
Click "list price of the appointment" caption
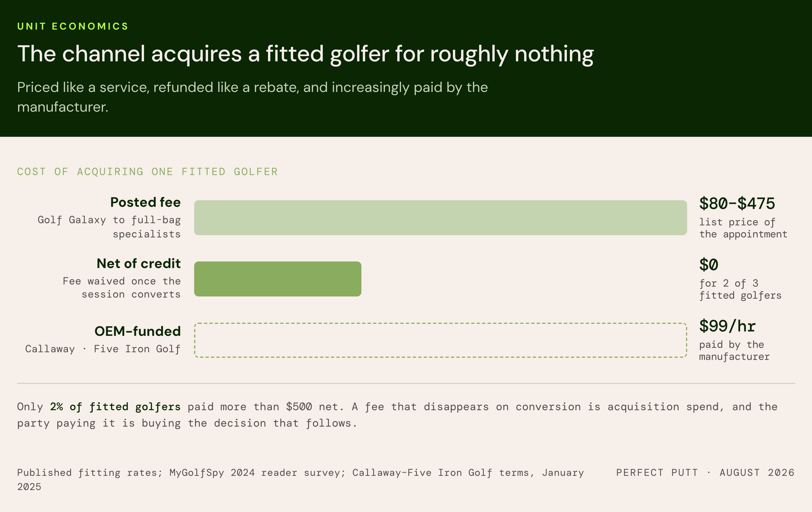pos(743,228)
